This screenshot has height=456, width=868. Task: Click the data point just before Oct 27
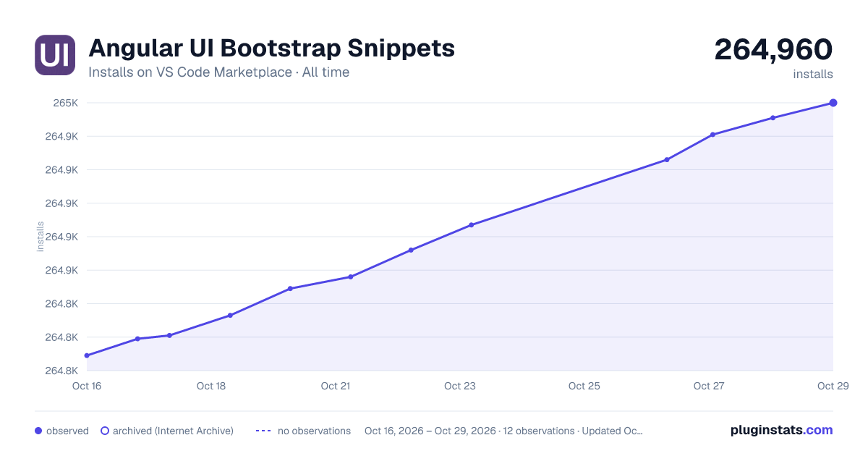(x=667, y=160)
